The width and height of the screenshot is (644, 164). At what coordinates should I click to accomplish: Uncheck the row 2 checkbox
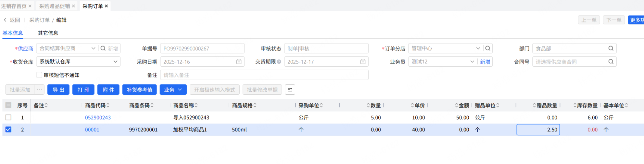8,130
